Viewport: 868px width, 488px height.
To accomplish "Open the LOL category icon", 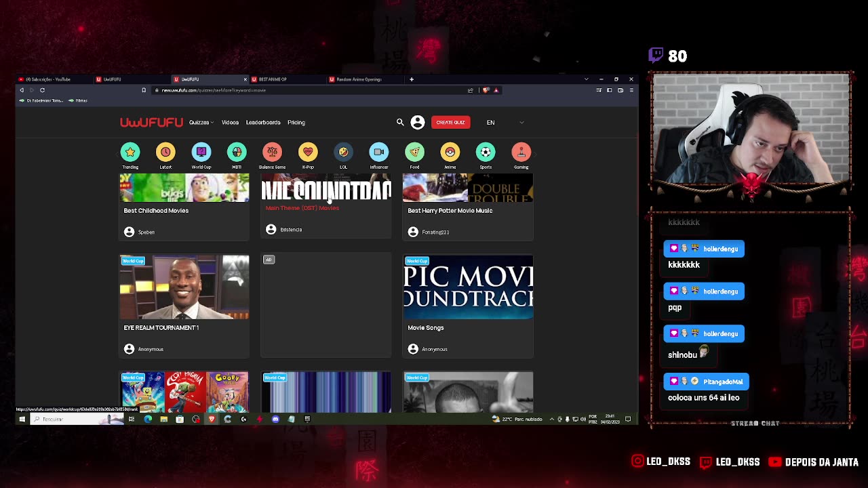I will [343, 152].
